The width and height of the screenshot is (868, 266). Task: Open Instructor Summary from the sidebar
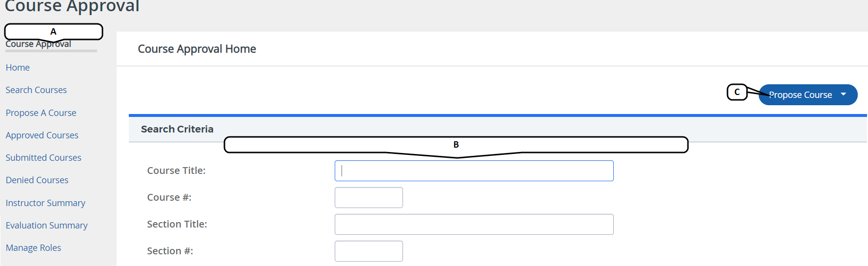tap(45, 203)
